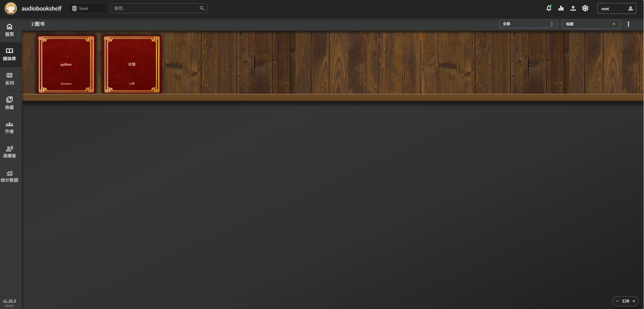The height and width of the screenshot is (309, 644).
Task: Open the book library dropdown
Action: [88, 8]
